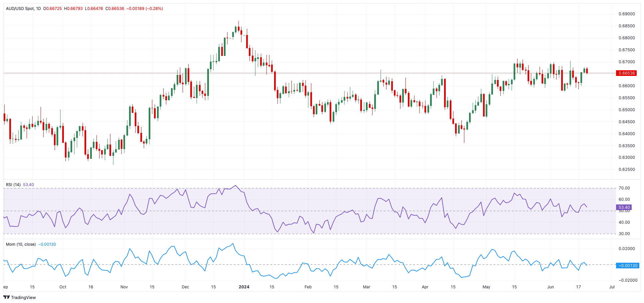Click the 30.00 level on RSI scale

pos(624,234)
